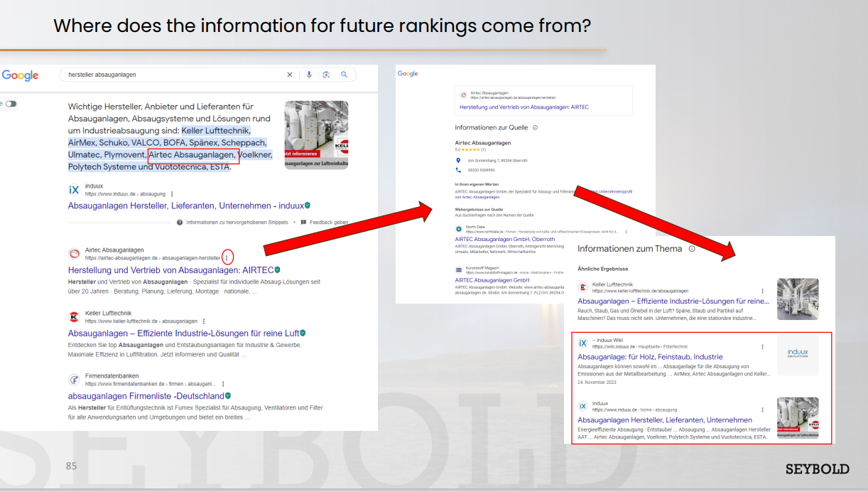Click the 'Ähnliche Ergebnisse' heading

tap(603, 269)
